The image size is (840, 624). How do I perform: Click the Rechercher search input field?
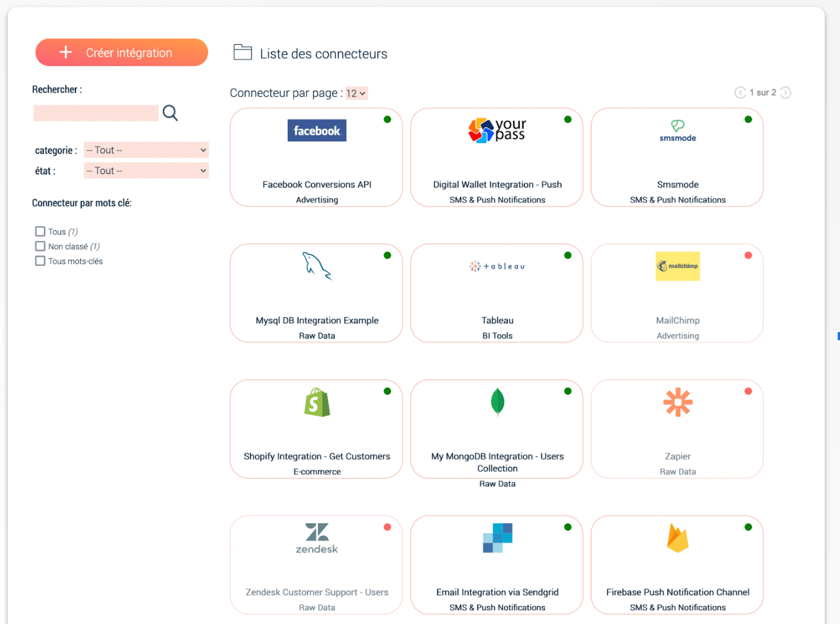tap(96, 113)
